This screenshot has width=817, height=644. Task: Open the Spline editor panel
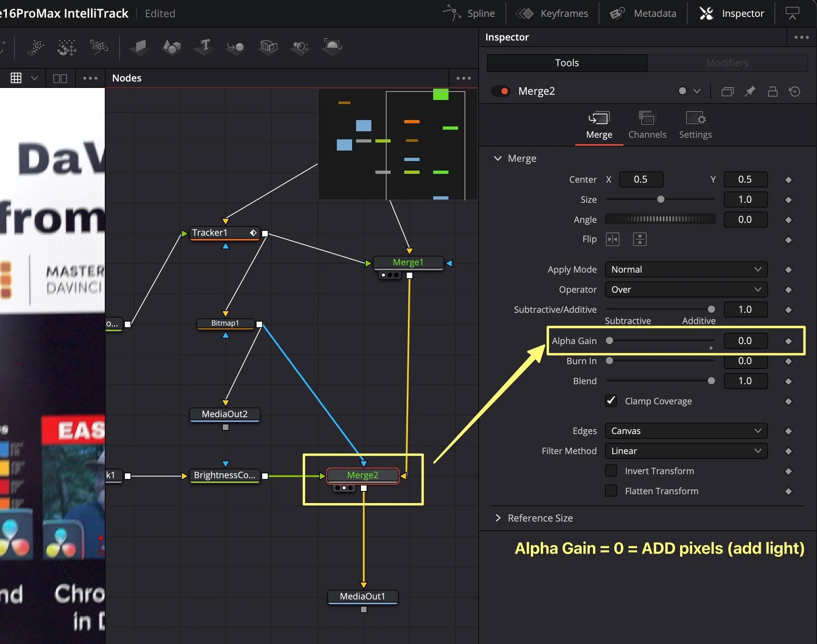[469, 14]
